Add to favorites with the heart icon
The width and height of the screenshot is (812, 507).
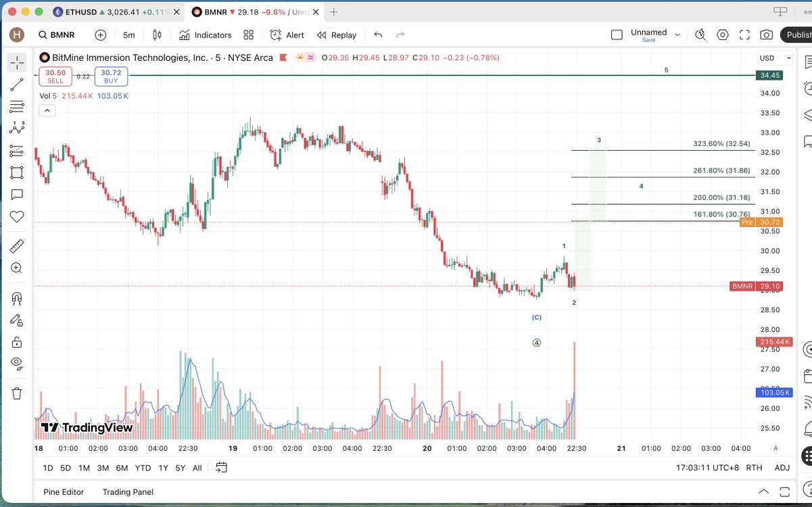point(17,217)
